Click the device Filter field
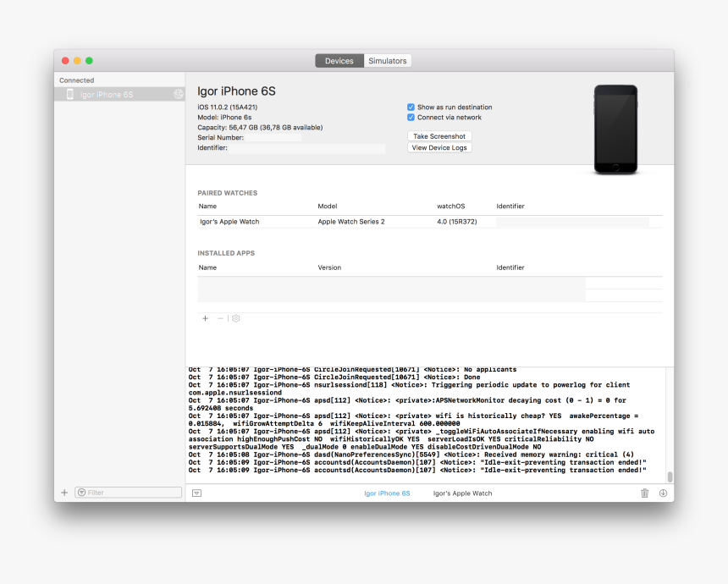The image size is (728, 584). pyautogui.click(x=128, y=493)
